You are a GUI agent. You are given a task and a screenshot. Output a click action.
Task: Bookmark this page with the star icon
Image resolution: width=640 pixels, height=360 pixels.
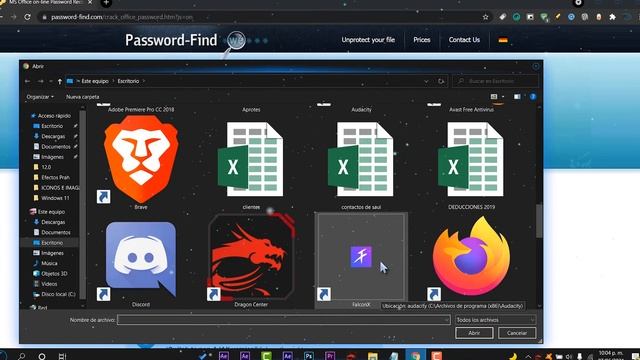[485, 17]
